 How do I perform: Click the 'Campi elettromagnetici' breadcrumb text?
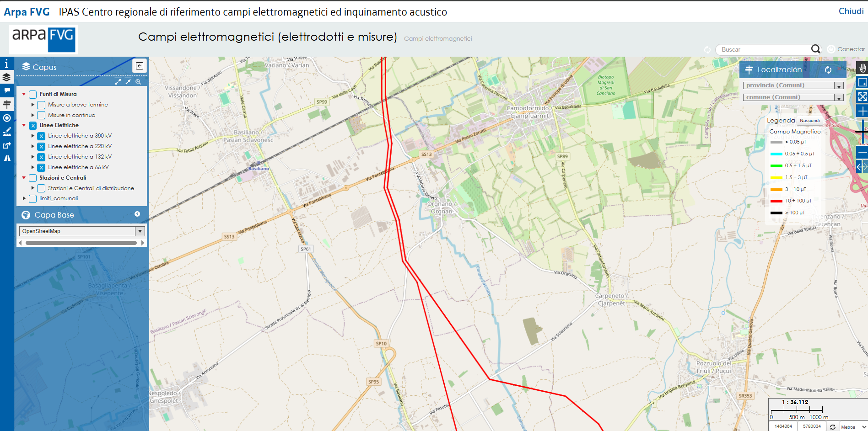[438, 38]
